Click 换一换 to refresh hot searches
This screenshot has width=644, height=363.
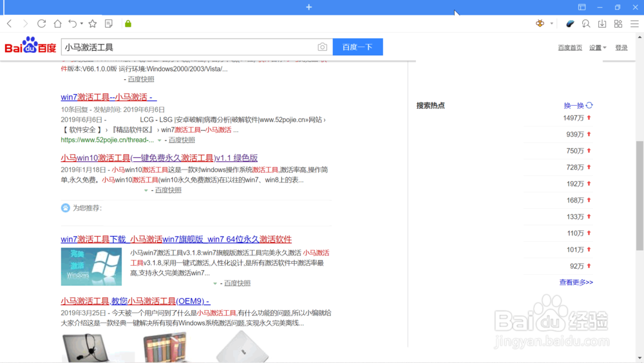coord(574,106)
